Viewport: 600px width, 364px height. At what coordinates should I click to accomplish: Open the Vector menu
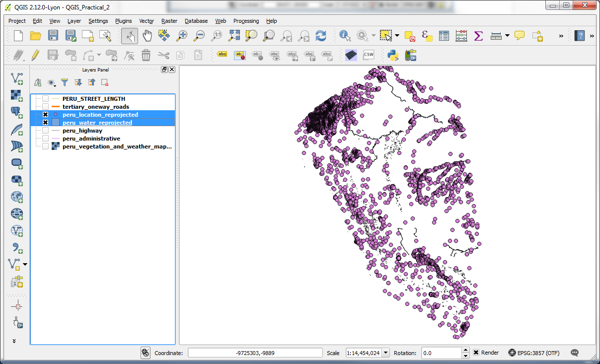(147, 21)
